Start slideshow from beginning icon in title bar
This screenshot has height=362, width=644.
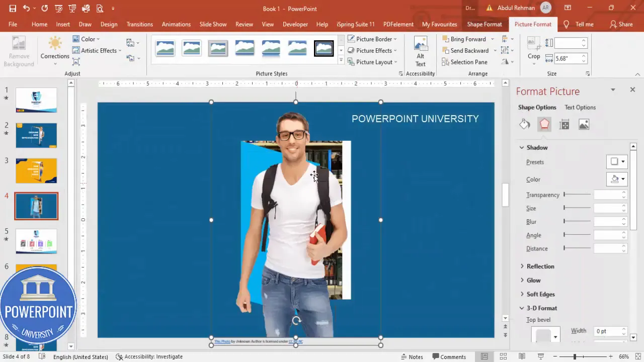coord(59,9)
